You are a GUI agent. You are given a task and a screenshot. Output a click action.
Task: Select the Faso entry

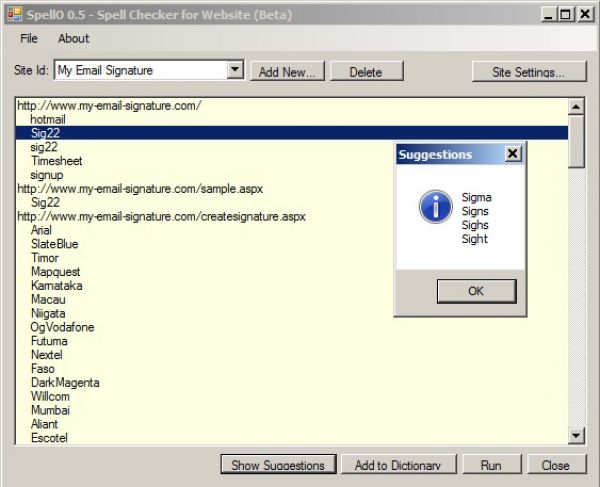tap(43, 369)
